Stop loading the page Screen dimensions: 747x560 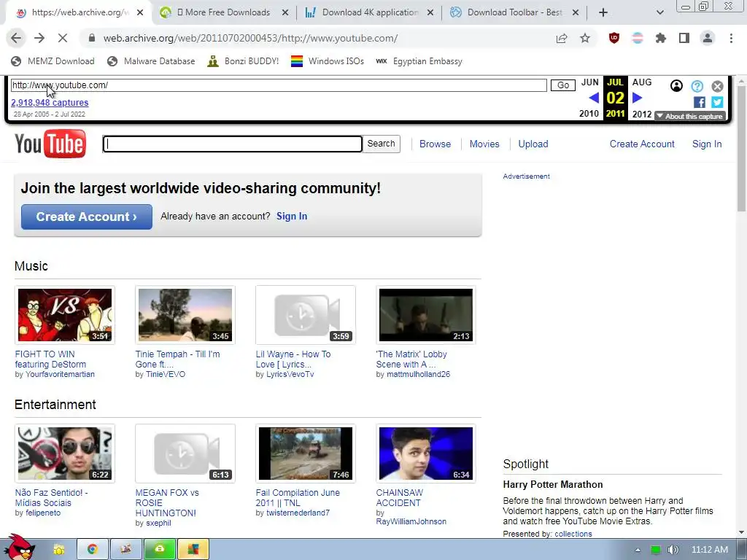[63, 38]
